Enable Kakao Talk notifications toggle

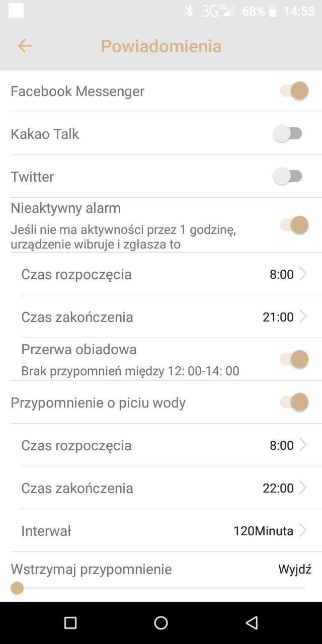coord(288,134)
